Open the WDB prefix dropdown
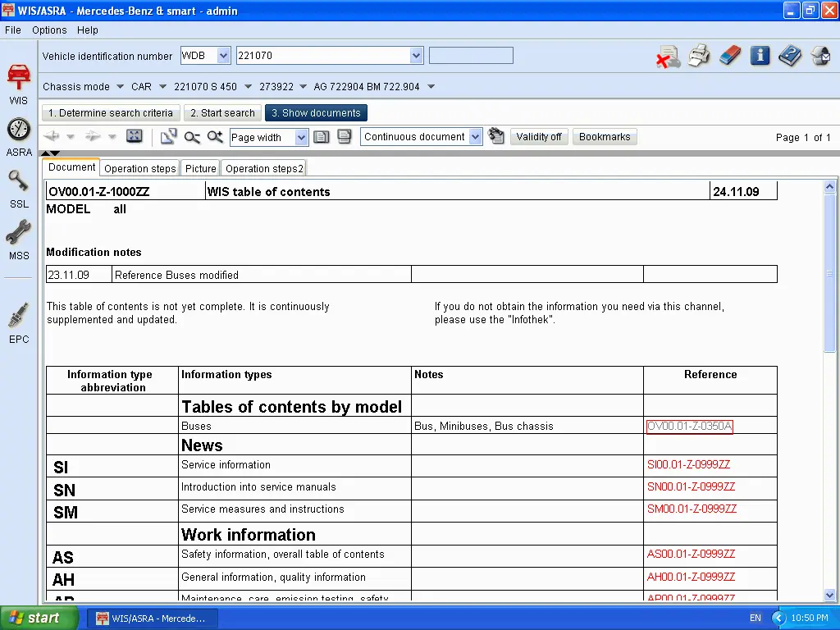 coord(223,55)
